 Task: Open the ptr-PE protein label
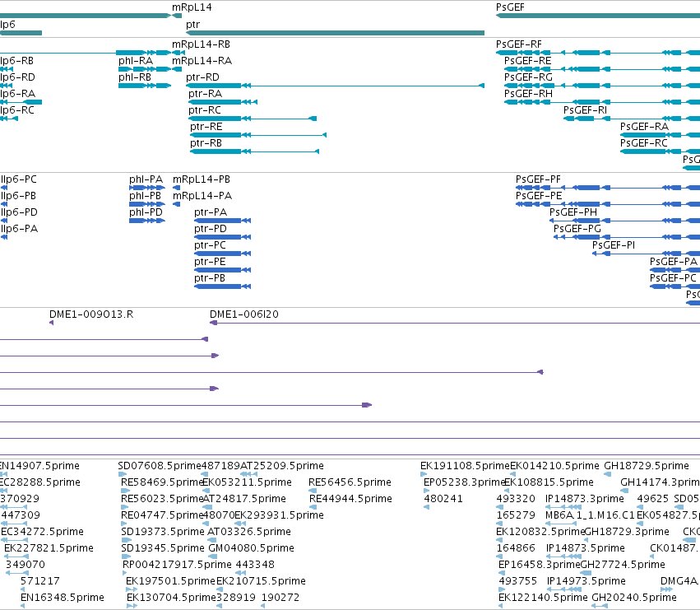click(211, 263)
